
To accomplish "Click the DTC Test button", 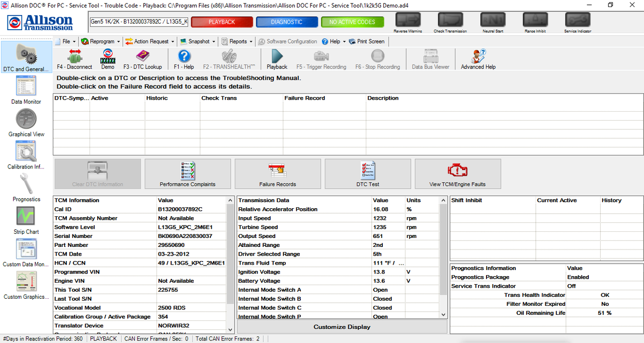I will [x=368, y=174].
